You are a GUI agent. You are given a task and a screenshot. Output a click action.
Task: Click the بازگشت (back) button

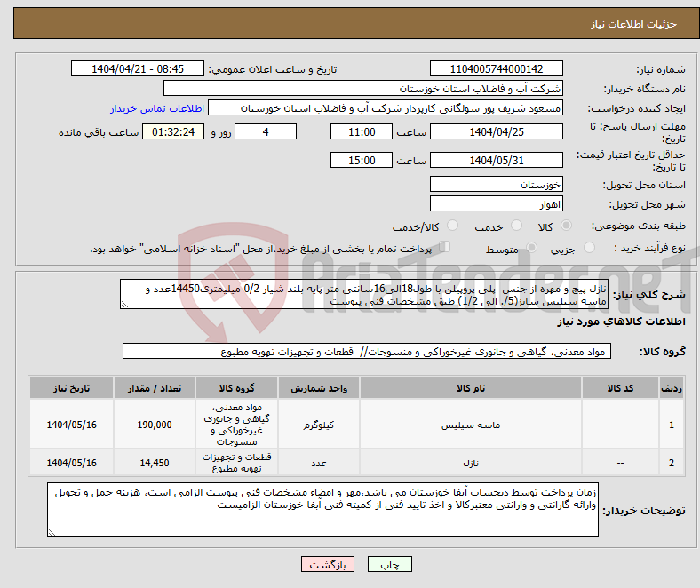(x=328, y=564)
